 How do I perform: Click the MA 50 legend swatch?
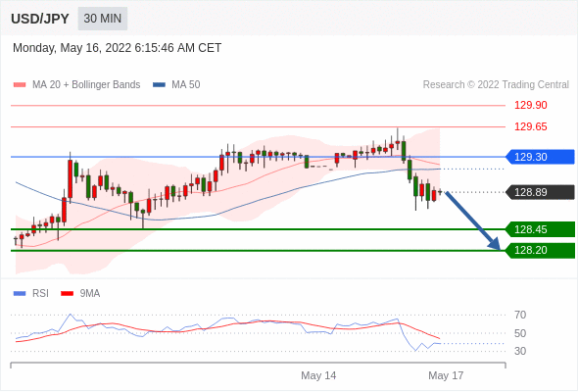159,85
